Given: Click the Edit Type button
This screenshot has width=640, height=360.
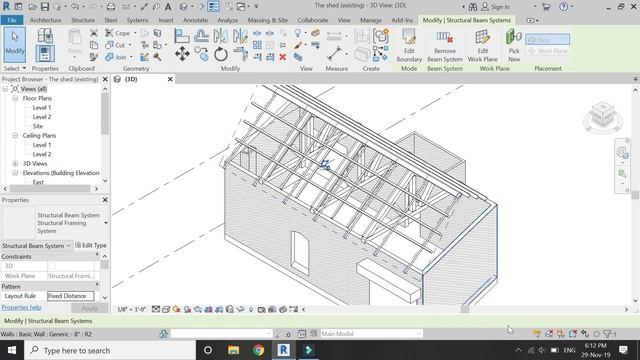Looking at the screenshot, I should pos(91,245).
